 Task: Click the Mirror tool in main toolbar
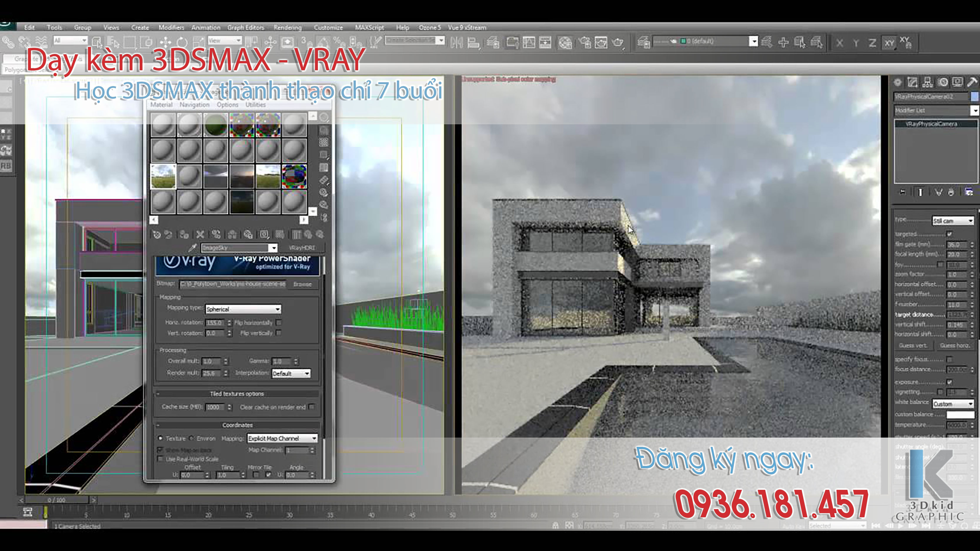coord(457,43)
